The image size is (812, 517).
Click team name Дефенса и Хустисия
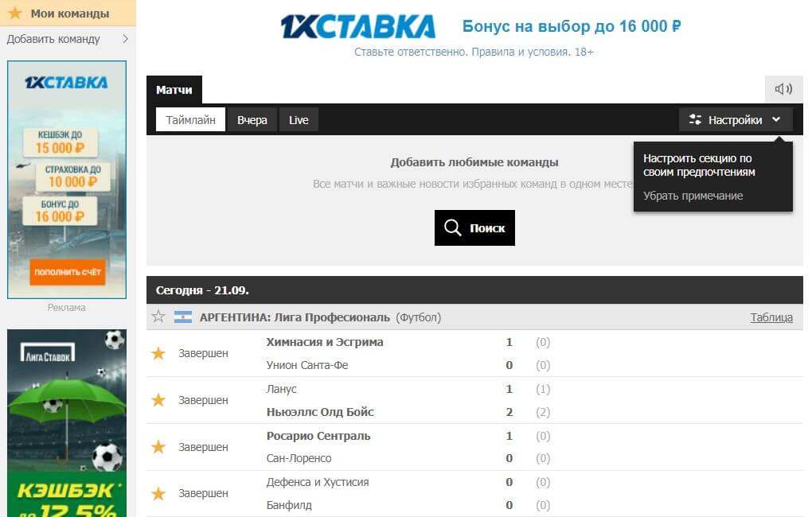click(318, 482)
